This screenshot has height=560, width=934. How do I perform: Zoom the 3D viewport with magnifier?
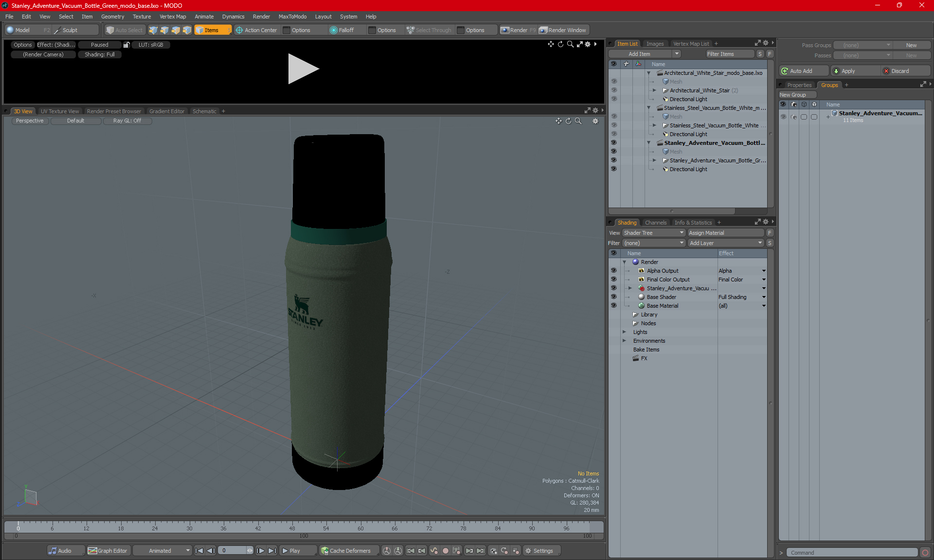[x=578, y=121]
